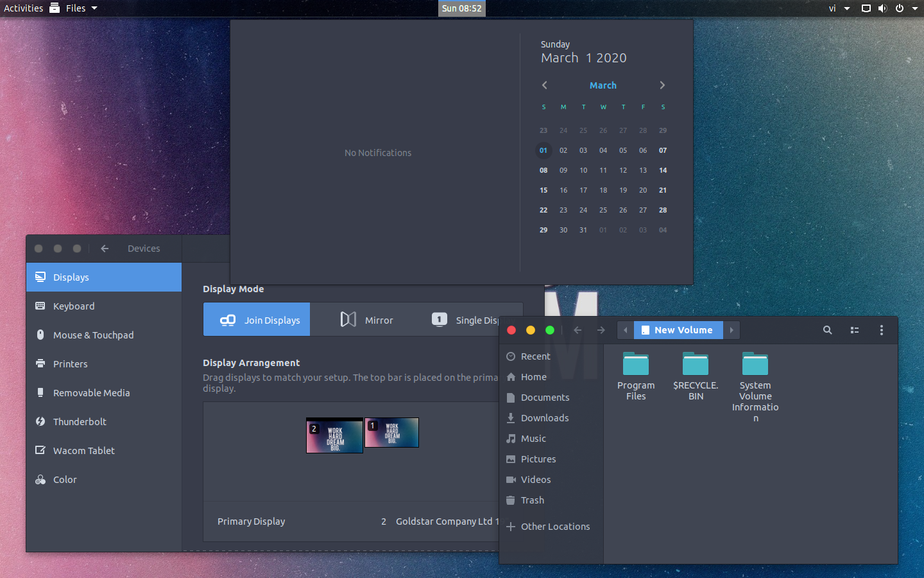The height and width of the screenshot is (578, 924).
Task: Expand the path bar to the right
Action: pos(732,330)
